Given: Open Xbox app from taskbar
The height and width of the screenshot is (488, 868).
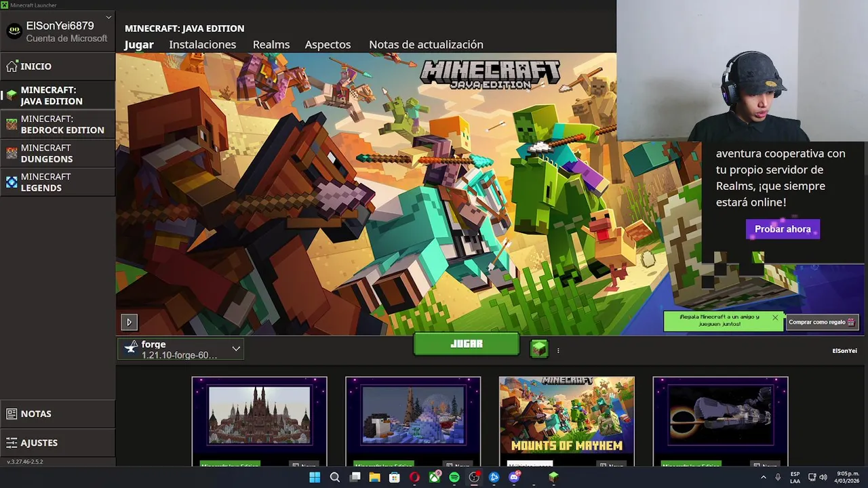Looking at the screenshot, I should (x=435, y=477).
